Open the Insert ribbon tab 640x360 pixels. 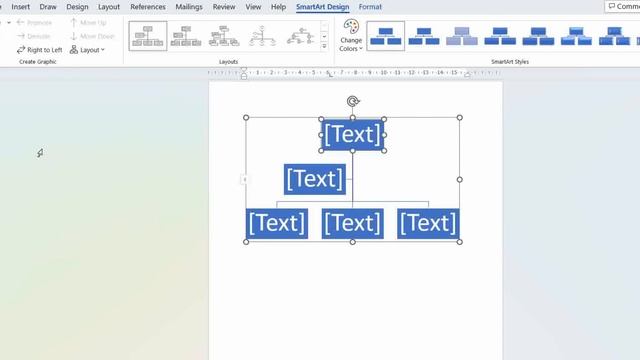(x=20, y=7)
